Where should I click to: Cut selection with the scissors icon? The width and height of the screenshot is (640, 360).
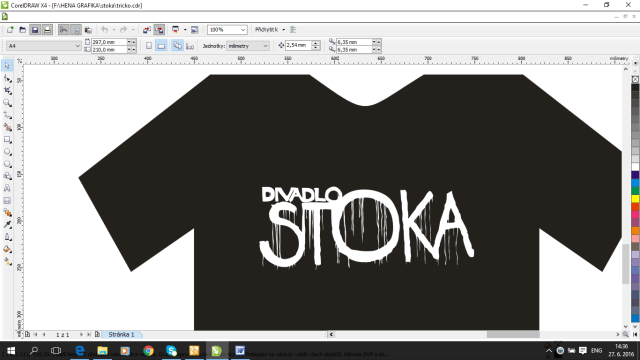[63, 30]
